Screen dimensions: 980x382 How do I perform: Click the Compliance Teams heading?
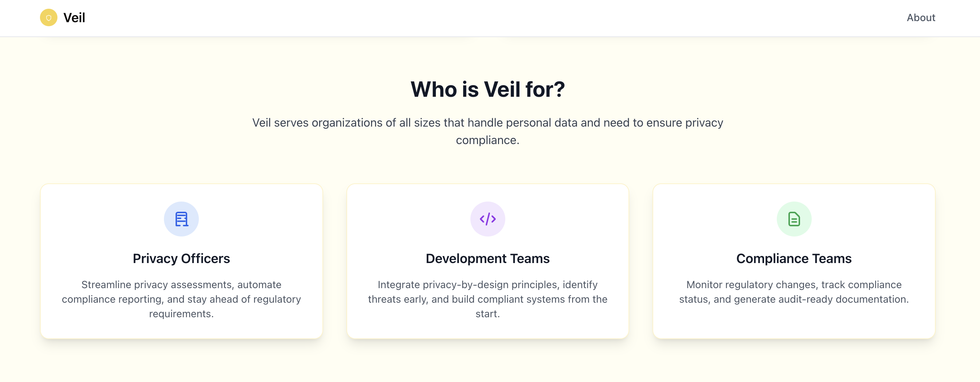[x=794, y=259]
